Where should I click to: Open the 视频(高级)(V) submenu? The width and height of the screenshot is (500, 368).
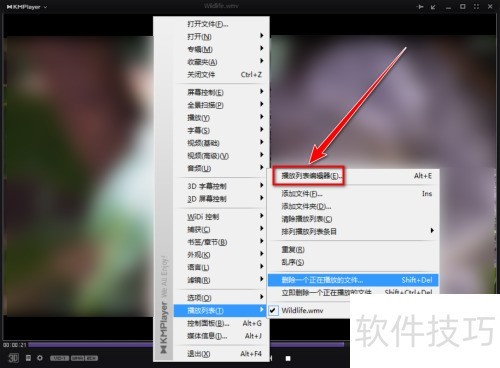pos(220,156)
